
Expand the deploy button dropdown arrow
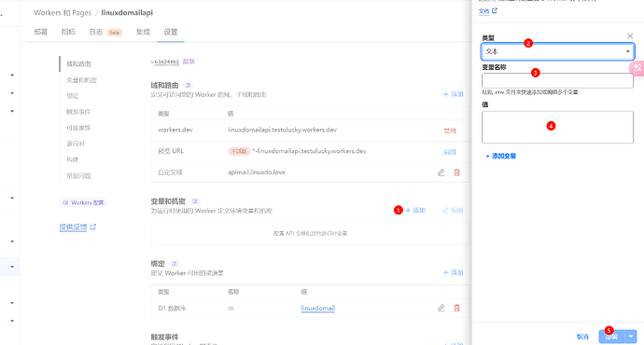[631, 337]
